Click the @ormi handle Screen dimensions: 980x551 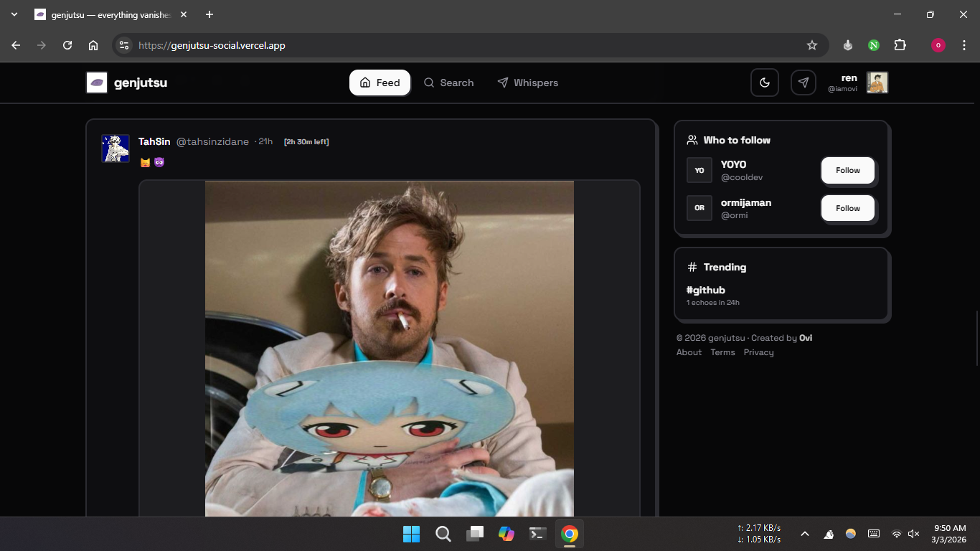pyautogui.click(x=735, y=215)
